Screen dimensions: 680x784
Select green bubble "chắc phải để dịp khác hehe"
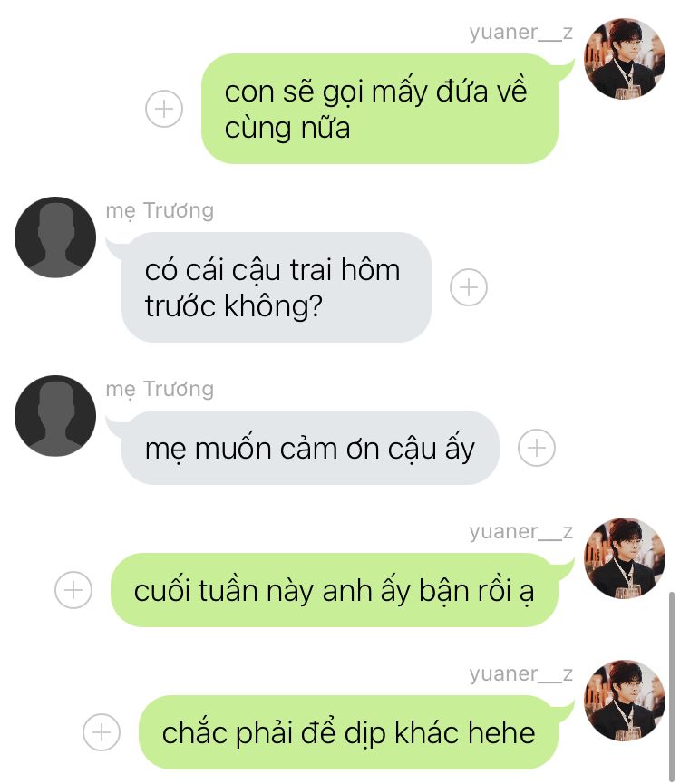348,732
